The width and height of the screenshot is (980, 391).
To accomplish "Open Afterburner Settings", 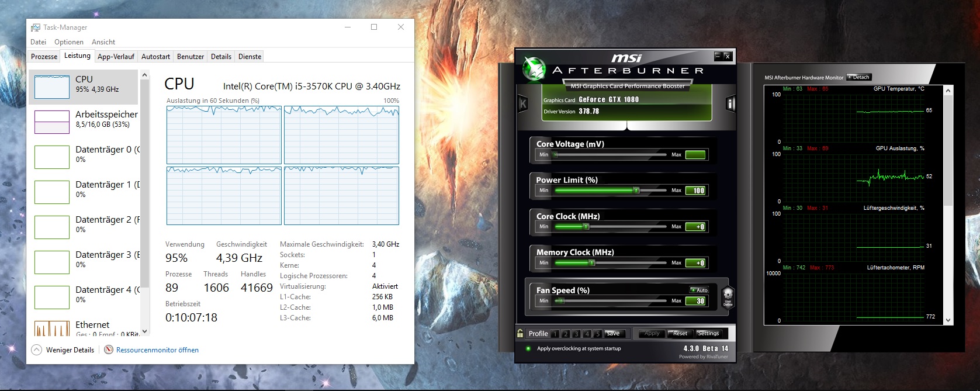I will [708, 334].
